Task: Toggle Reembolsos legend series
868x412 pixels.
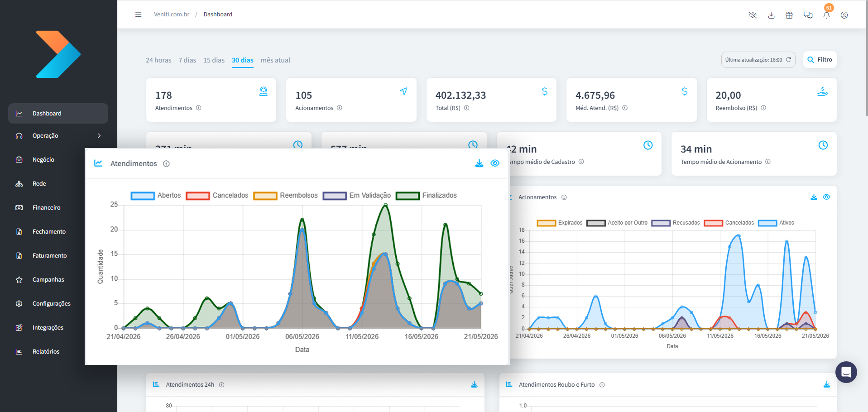Action: [x=286, y=196]
